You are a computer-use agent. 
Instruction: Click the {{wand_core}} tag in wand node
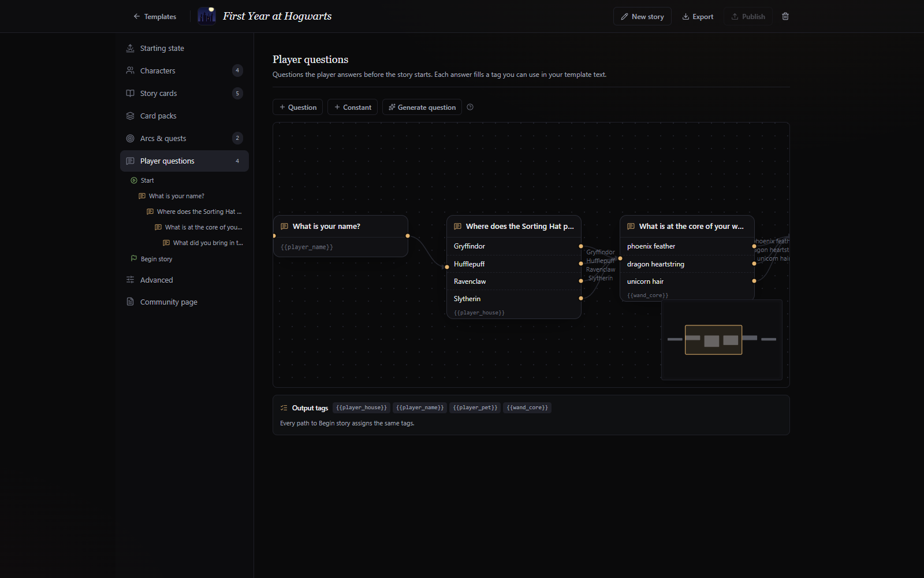click(648, 295)
